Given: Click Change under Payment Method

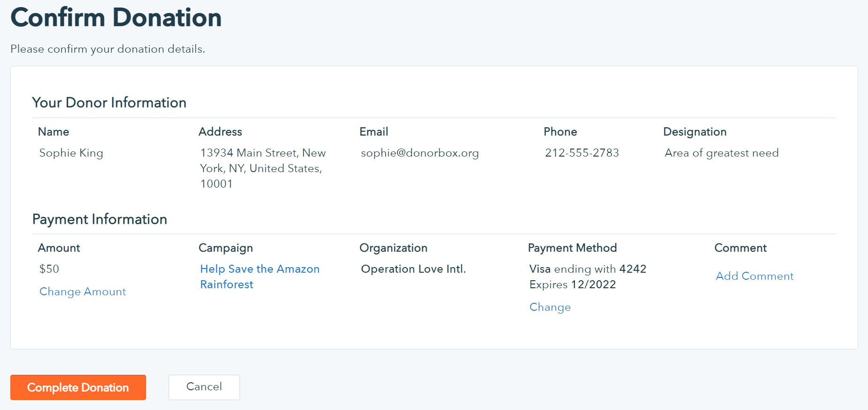Looking at the screenshot, I should (550, 307).
